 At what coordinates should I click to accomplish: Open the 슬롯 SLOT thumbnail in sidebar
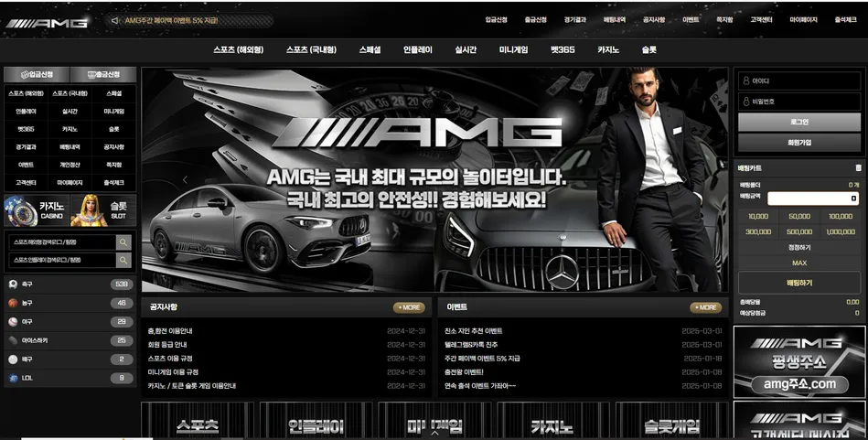pos(103,210)
